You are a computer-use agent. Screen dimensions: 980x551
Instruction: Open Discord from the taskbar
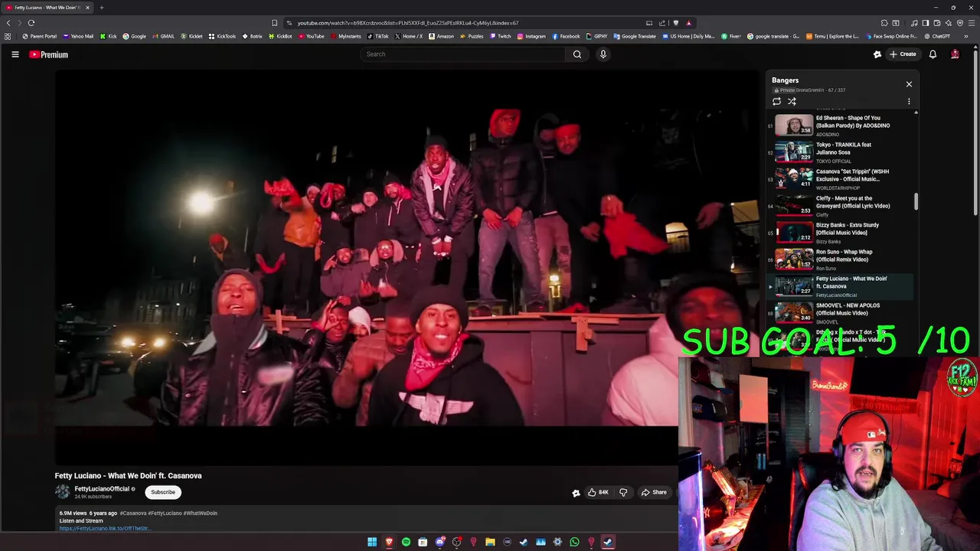[440, 542]
